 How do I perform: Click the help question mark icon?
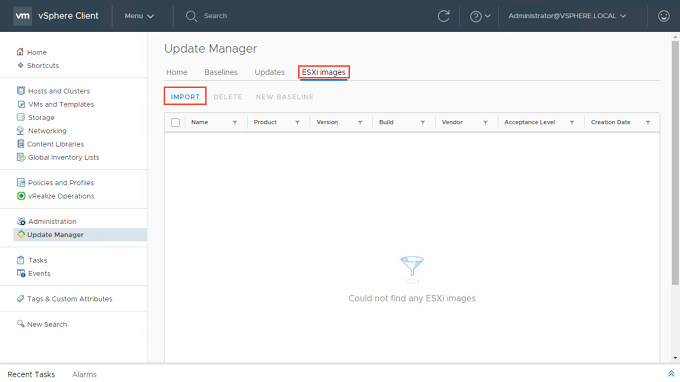pyautogui.click(x=476, y=16)
